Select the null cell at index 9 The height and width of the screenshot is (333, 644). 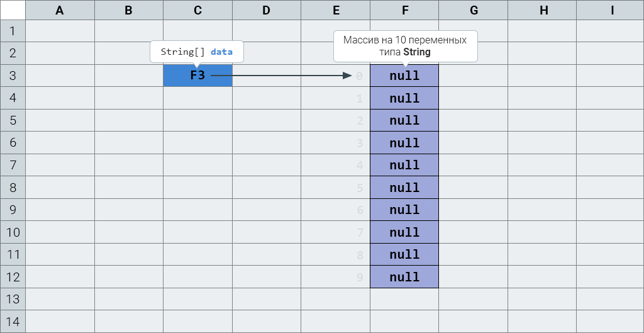pyautogui.click(x=404, y=277)
